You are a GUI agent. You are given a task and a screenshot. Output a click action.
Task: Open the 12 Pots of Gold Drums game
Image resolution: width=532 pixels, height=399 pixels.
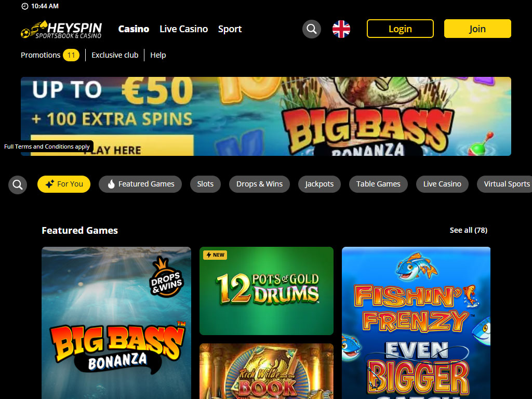(267, 291)
